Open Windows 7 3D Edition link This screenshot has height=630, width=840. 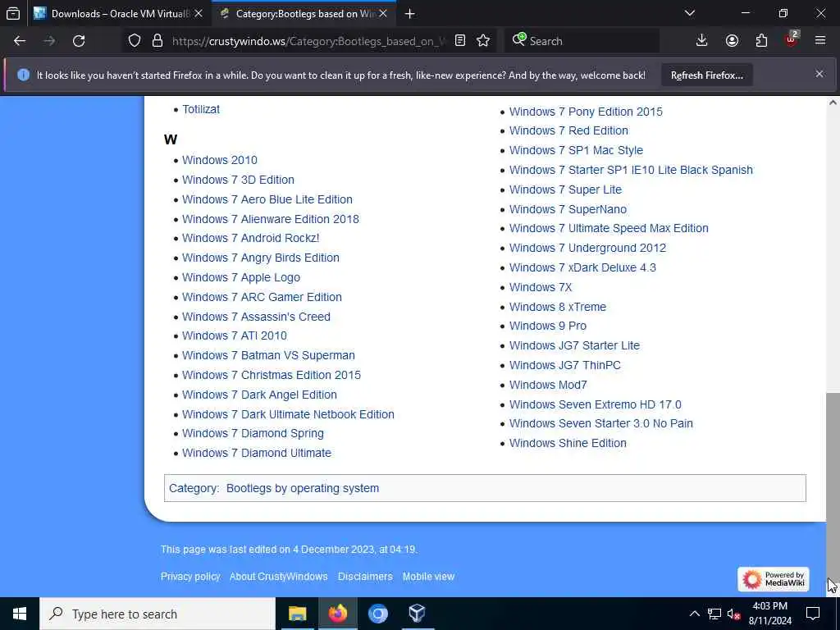(x=238, y=180)
